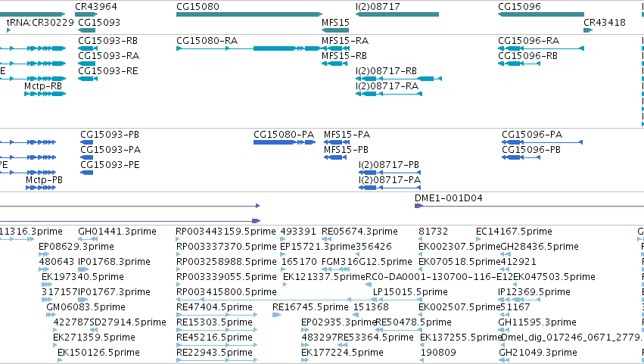This screenshot has height=364, width=644.
Task: Click EST RP003258988.5prime
Action: tap(226, 262)
